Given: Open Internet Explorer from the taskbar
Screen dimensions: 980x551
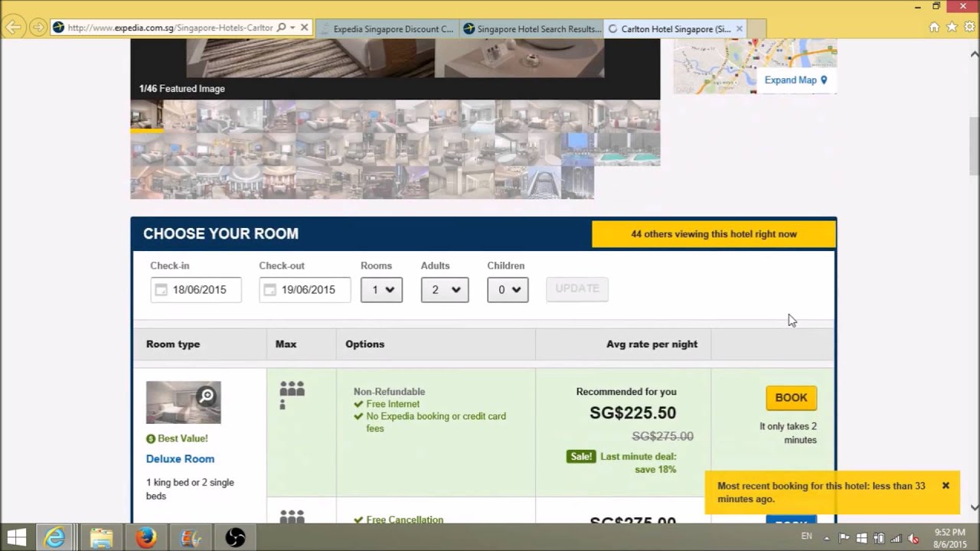Looking at the screenshot, I should tap(55, 538).
